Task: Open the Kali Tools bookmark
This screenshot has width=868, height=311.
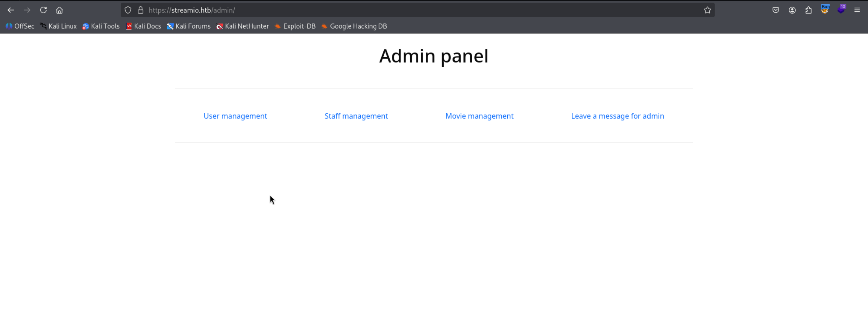Action: pyautogui.click(x=101, y=26)
